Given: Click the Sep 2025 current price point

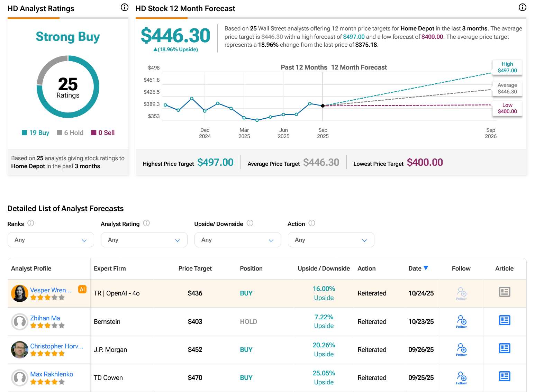Looking at the screenshot, I should [323, 106].
